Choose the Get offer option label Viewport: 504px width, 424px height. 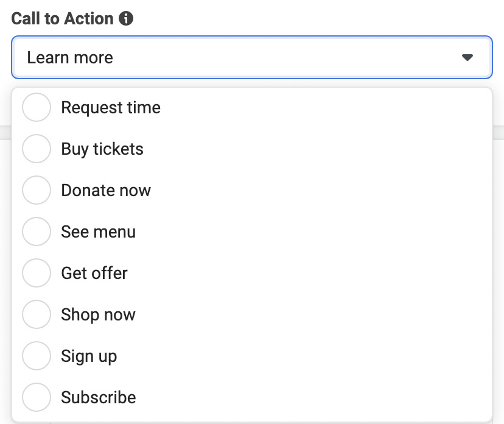[94, 273]
